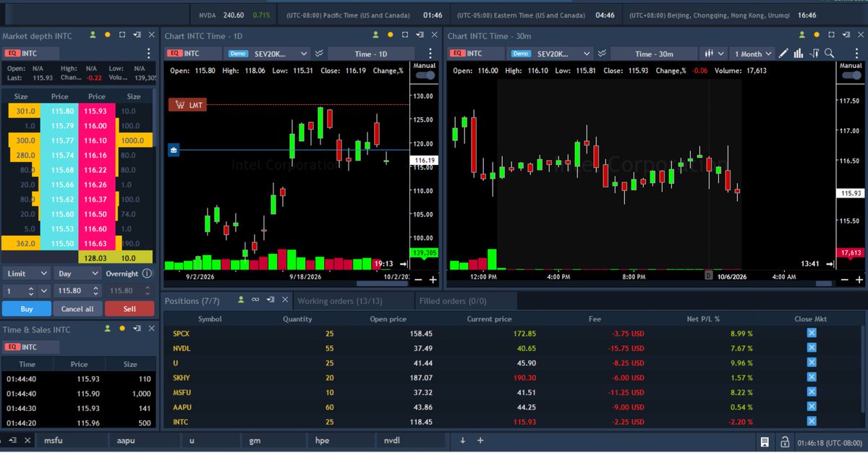Click limit price 115.80 stepper arrows
This screenshot has height=453, width=868.
click(96, 291)
